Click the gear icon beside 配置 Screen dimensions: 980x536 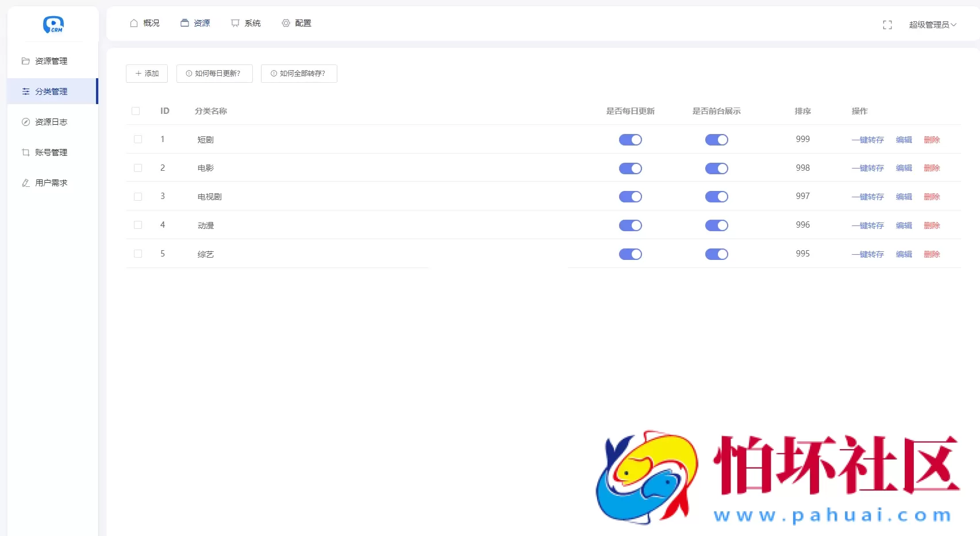tap(286, 23)
